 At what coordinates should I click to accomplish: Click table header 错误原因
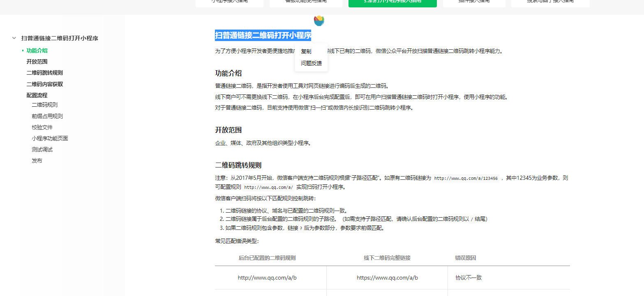tap(466, 258)
